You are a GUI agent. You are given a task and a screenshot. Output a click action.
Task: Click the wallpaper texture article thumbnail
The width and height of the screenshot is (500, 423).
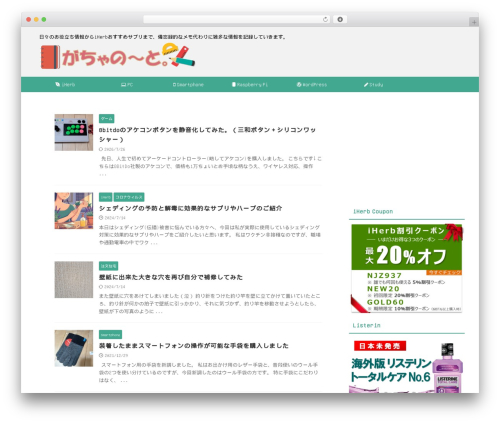point(74,279)
